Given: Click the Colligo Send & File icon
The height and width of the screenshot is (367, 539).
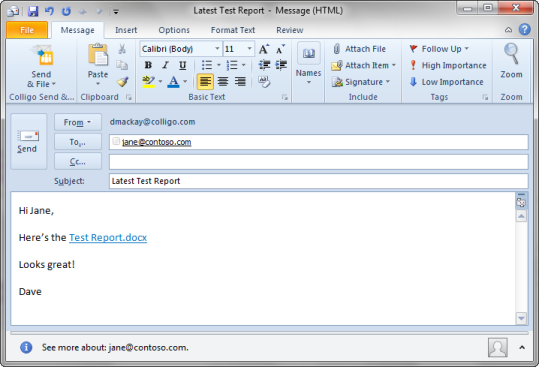Looking at the screenshot, I should [x=42, y=56].
